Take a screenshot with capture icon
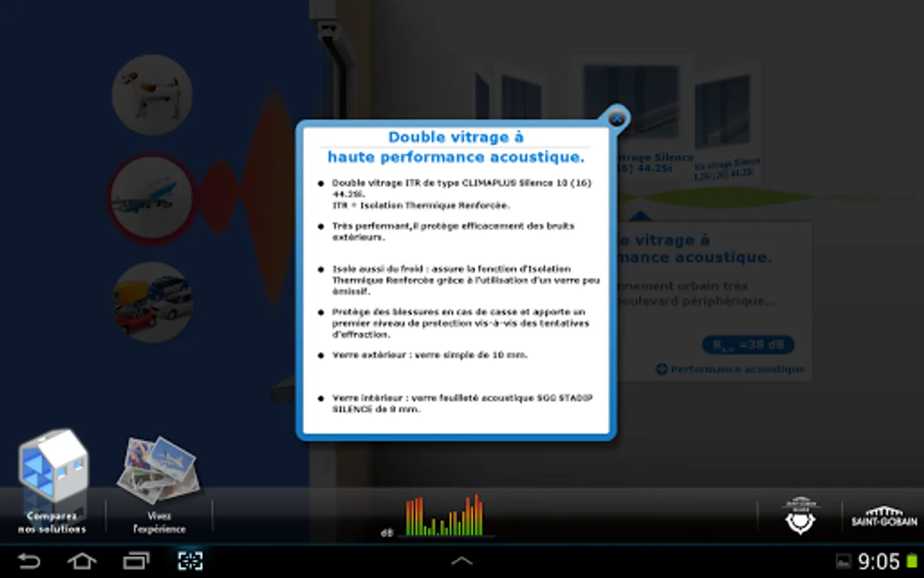 190,561
